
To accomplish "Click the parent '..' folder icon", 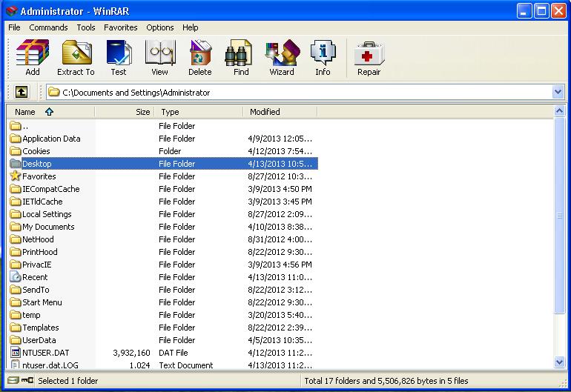I will 16,126.
